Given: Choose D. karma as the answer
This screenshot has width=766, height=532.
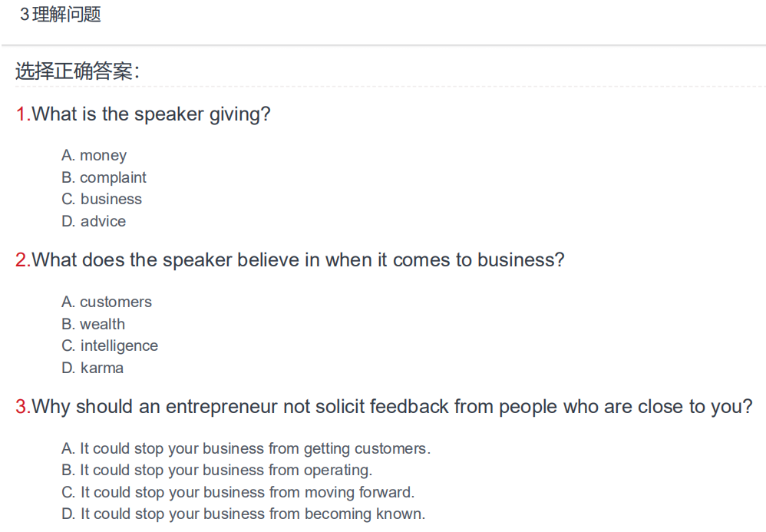Looking at the screenshot, I should (x=93, y=368).
